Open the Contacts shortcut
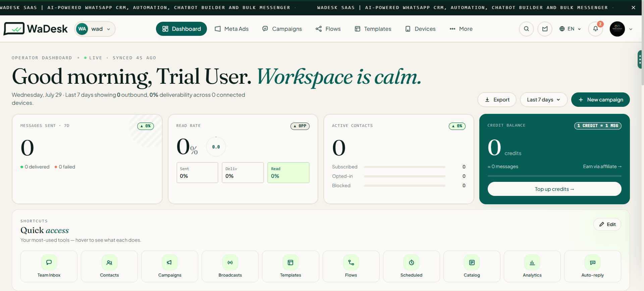The width and height of the screenshot is (644, 291). [x=109, y=266]
